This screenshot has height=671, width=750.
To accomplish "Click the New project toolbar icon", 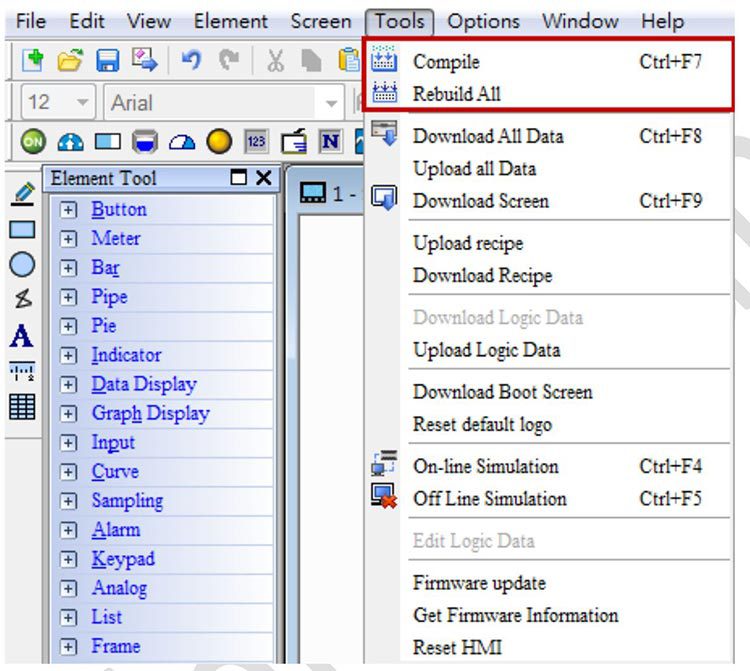I will click(32, 61).
